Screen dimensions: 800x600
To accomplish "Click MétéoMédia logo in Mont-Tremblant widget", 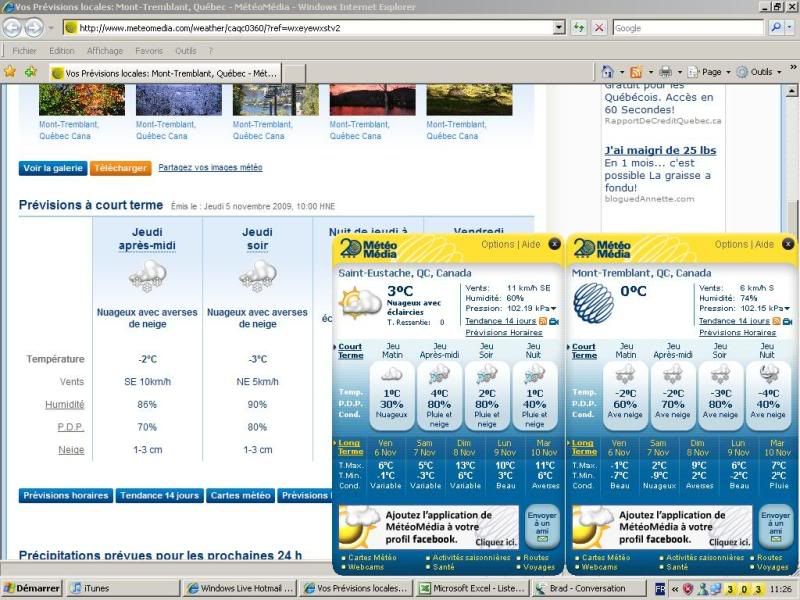I will tap(602, 248).
